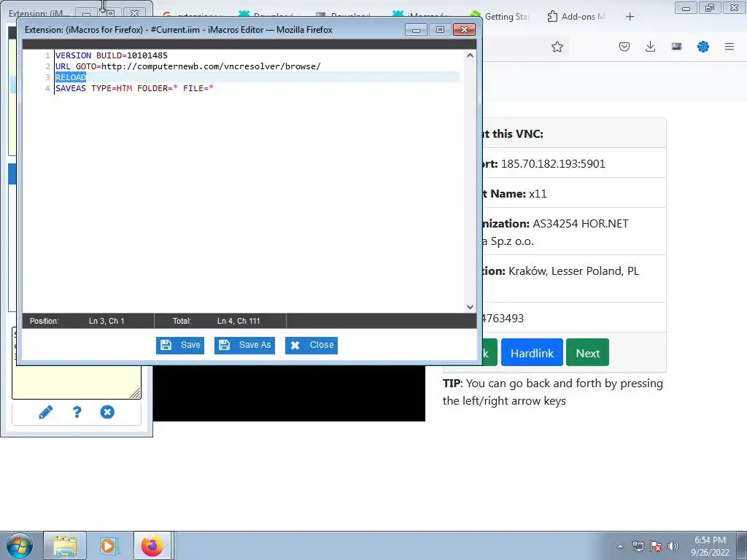Screen dimensions: 747x560
Task: Click the yellow text area in iMacros panel
Action: tap(77, 382)
